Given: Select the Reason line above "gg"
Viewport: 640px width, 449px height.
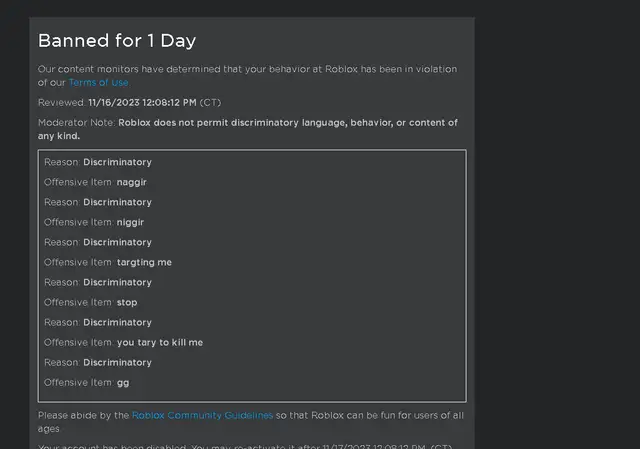Looking at the screenshot, I should coord(98,362).
